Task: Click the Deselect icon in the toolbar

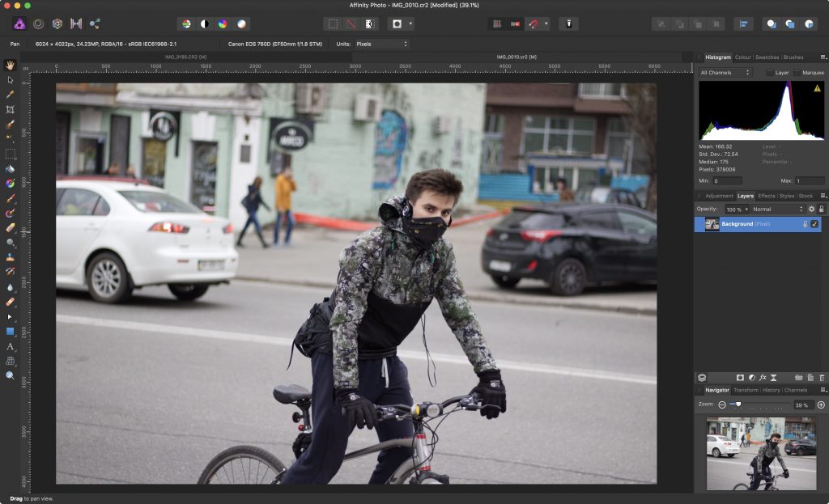Action: point(351,23)
